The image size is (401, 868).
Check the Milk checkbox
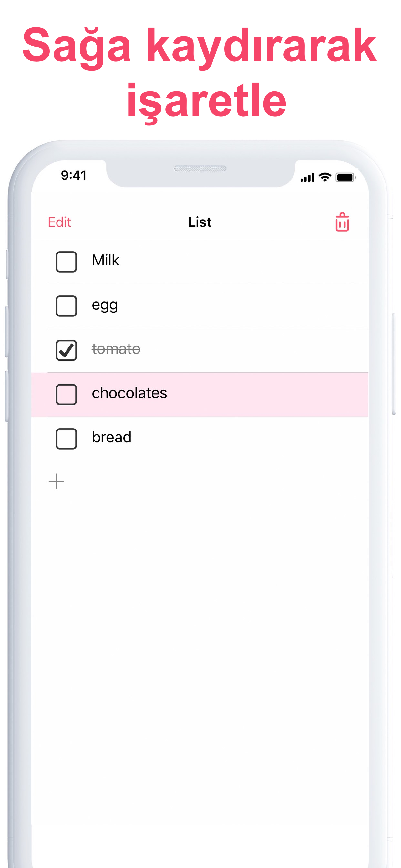tap(66, 262)
